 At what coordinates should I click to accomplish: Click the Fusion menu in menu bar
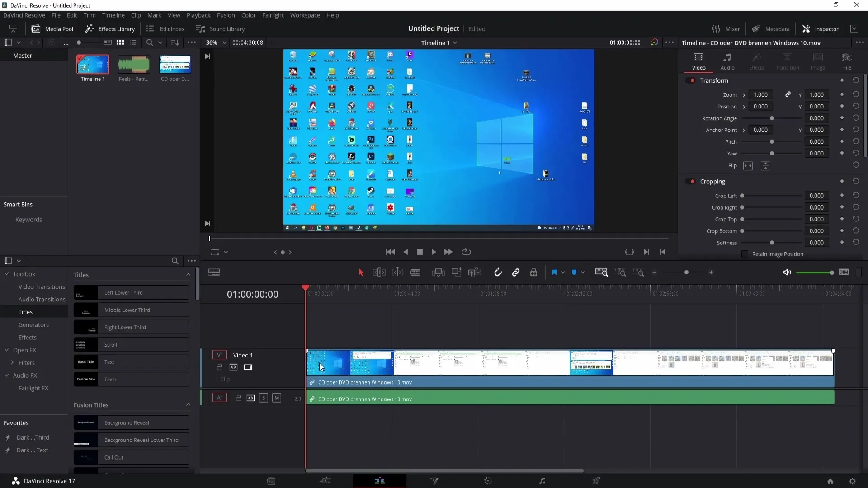tap(226, 15)
